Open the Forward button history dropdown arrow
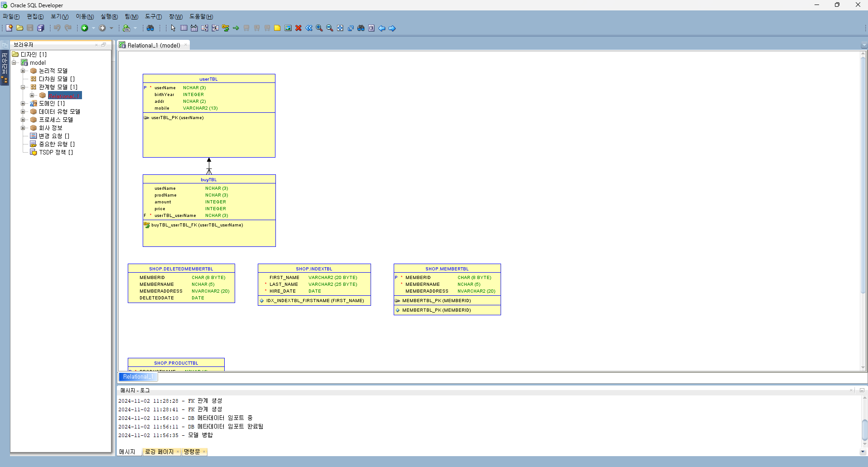Image resolution: width=868 pixels, height=467 pixels. [x=111, y=28]
